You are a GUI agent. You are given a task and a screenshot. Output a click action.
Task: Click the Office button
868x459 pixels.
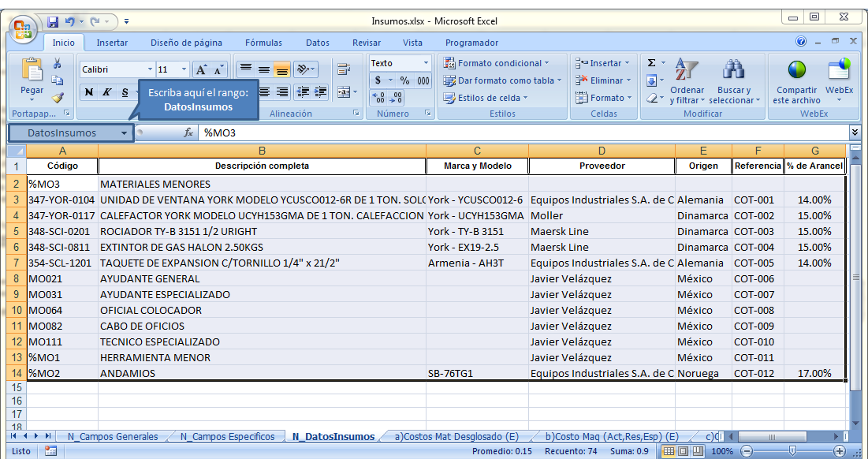23,29
